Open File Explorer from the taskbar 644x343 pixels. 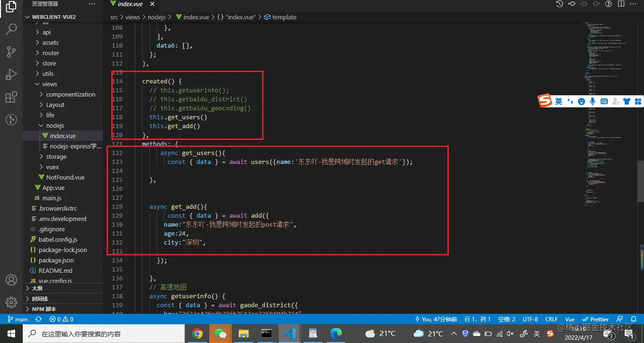[244, 334]
